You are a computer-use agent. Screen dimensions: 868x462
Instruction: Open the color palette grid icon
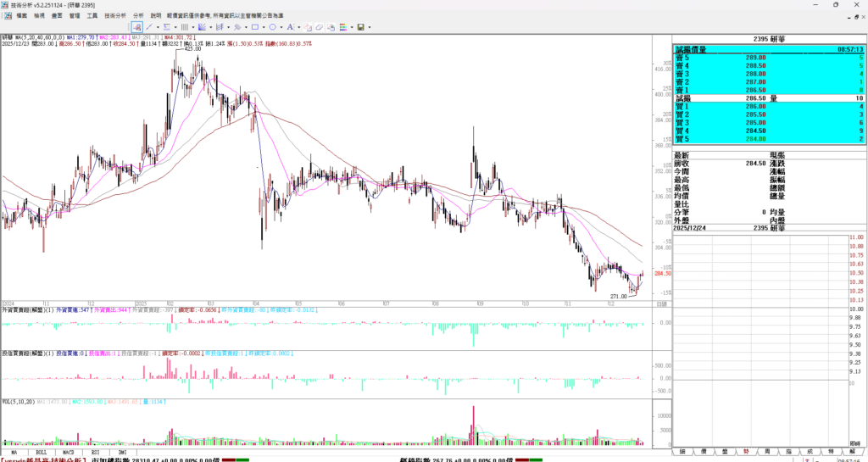(x=342, y=27)
